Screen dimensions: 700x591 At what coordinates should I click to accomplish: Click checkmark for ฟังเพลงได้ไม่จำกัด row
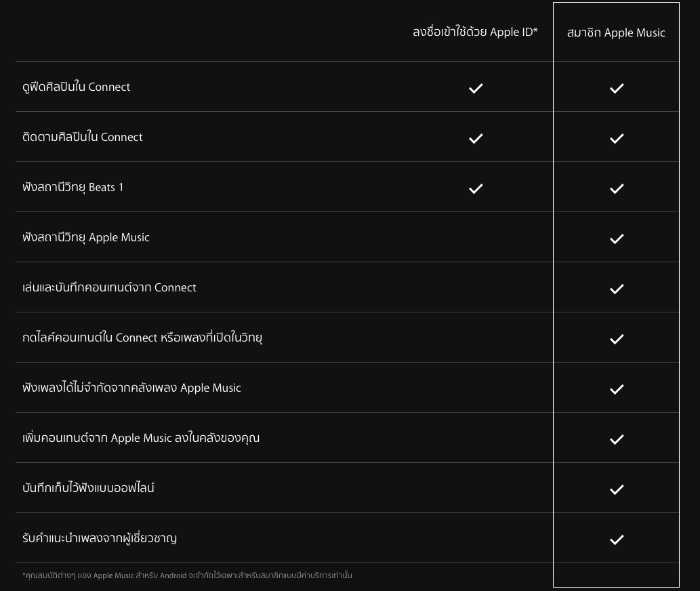click(617, 389)
